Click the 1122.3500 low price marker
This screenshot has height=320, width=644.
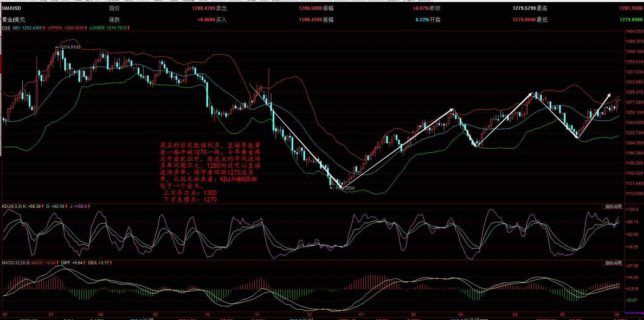pyautogui.click(x=345, y=188)
